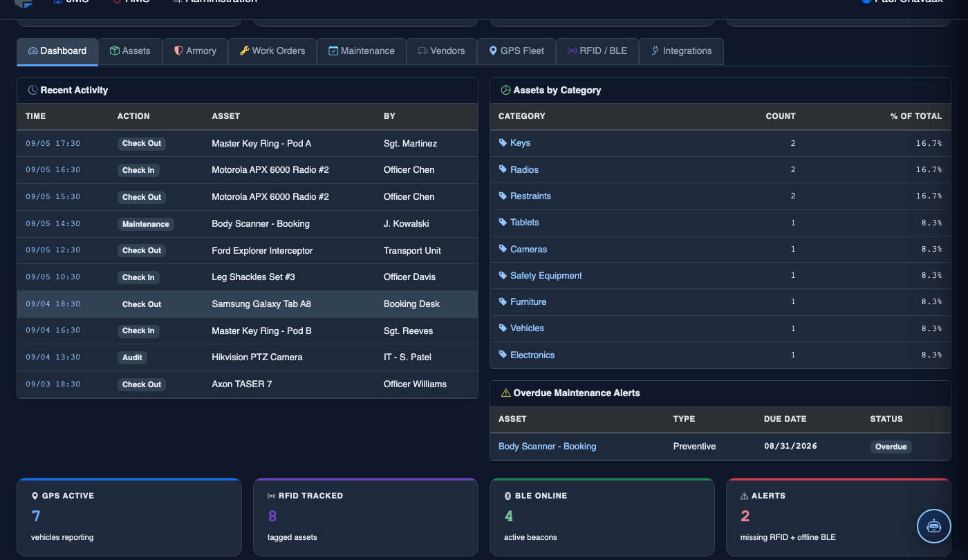Click the Leg Shackles Set #3 asset name

click(253, 277)
